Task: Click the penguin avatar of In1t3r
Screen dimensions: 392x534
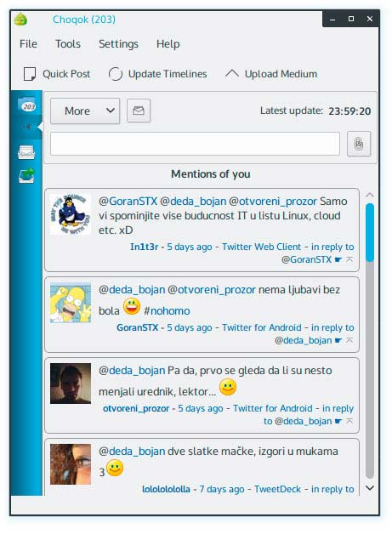Action: pyautogui.click(x=71, y=214)
